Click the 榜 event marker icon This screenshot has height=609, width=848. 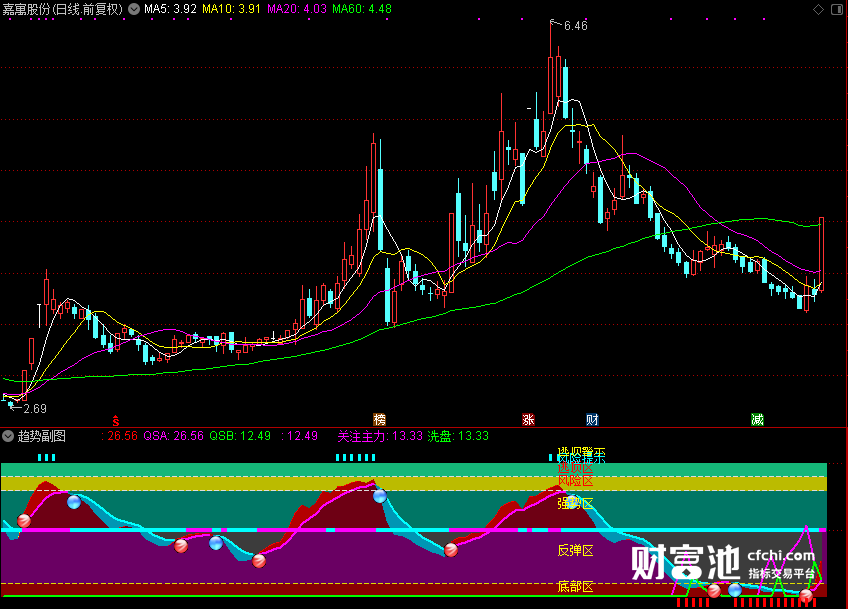[379, 419]
